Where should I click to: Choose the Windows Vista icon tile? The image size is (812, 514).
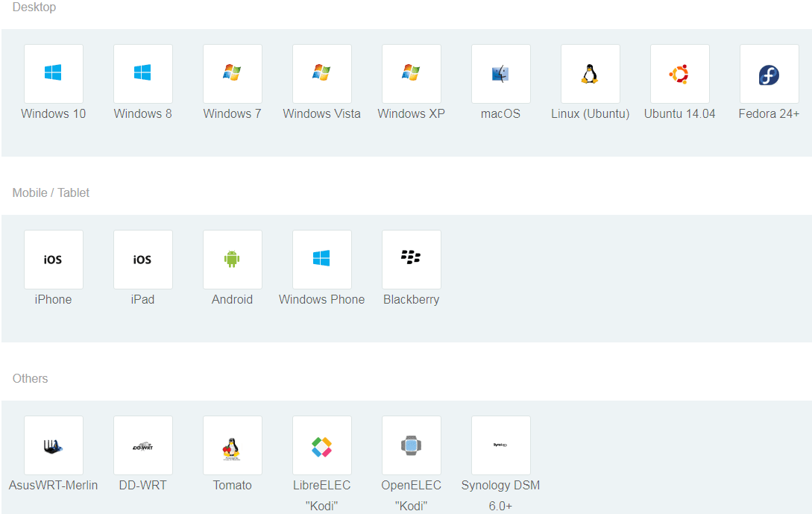coord(322,74)
